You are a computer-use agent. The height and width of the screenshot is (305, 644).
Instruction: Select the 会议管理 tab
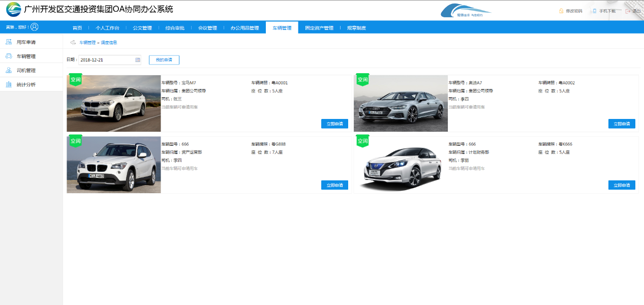207,28
